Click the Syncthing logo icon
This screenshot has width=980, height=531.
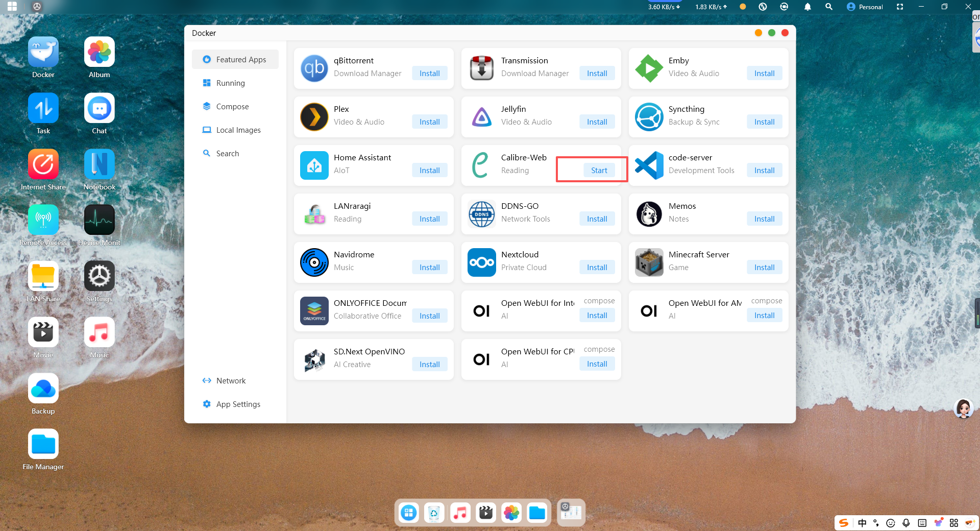coord(649,117)
